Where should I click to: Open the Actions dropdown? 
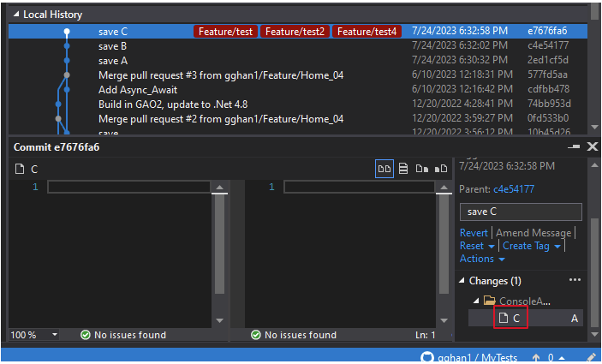click(482, 260)
